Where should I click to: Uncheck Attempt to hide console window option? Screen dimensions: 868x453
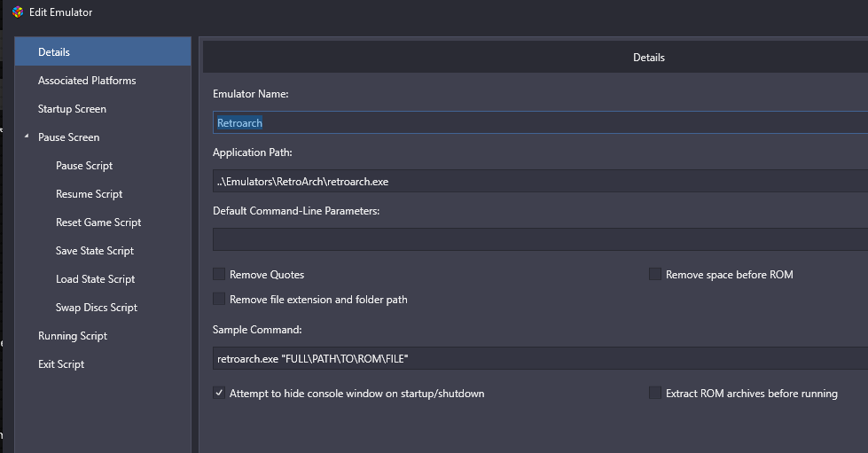(x=219, y=394)
